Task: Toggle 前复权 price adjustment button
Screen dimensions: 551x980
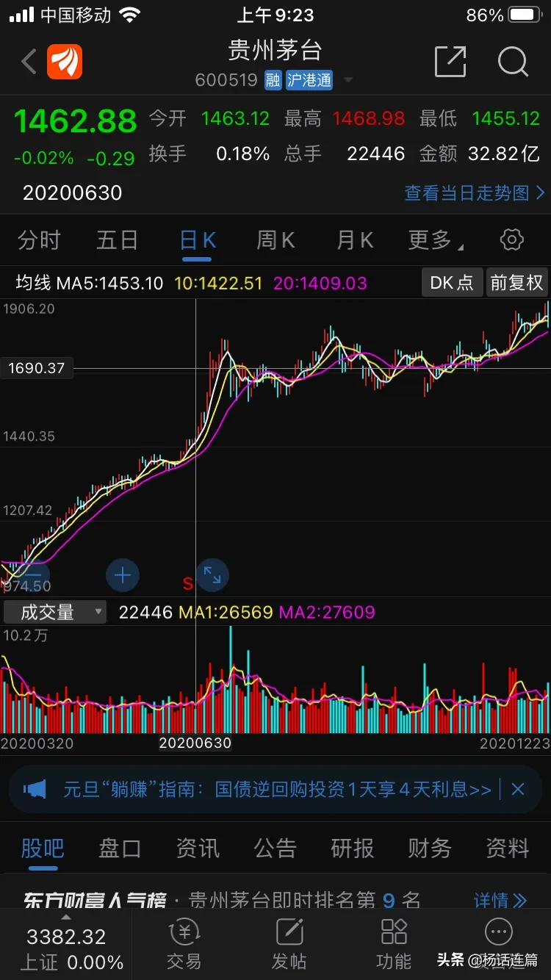Action: [x=517, y=283]
